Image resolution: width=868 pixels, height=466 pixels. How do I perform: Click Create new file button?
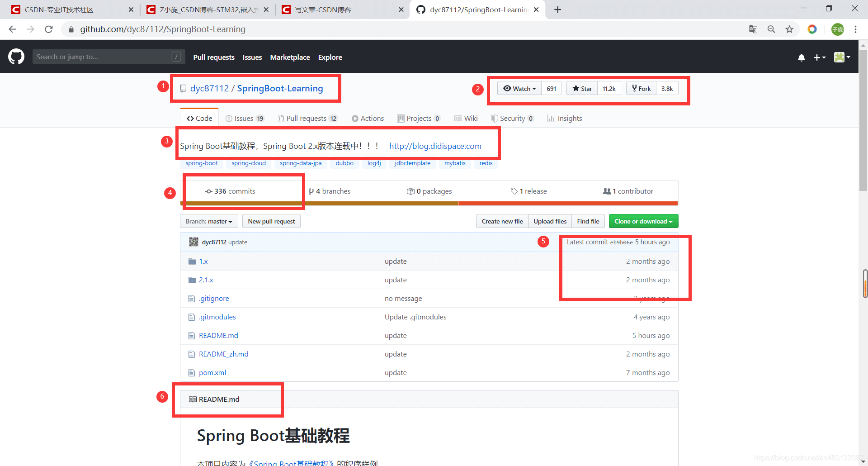[502, 221]
